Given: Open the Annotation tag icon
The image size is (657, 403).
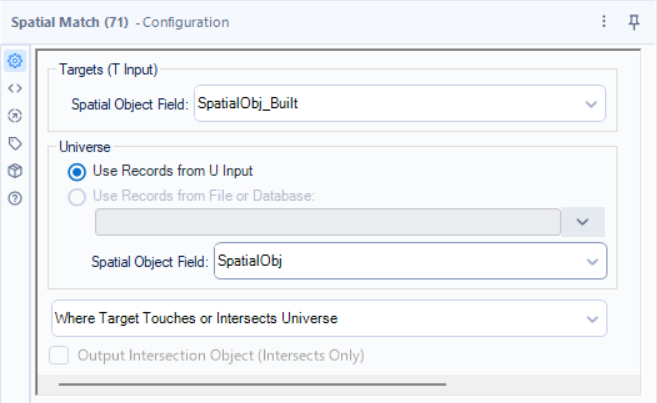Looking at the screenshot, I should 15,143.
